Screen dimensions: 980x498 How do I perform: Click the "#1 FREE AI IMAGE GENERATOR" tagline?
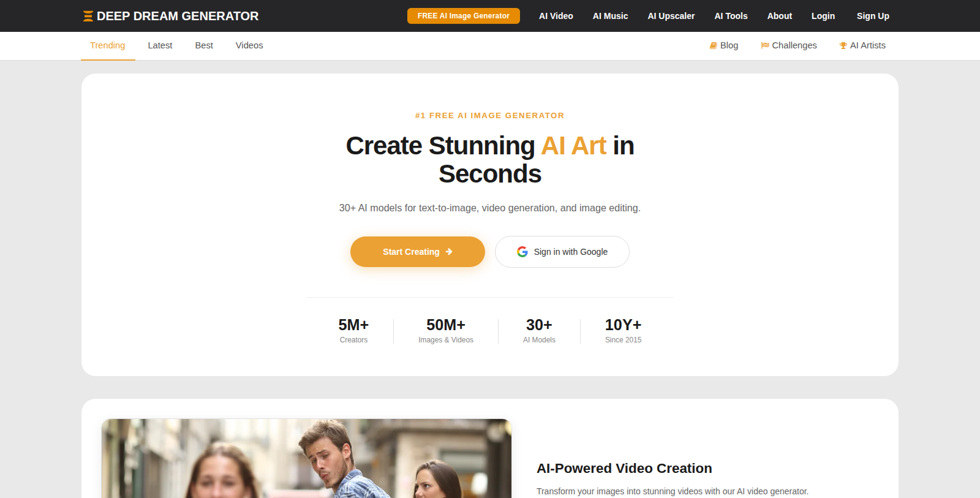(x=490, y=115)
